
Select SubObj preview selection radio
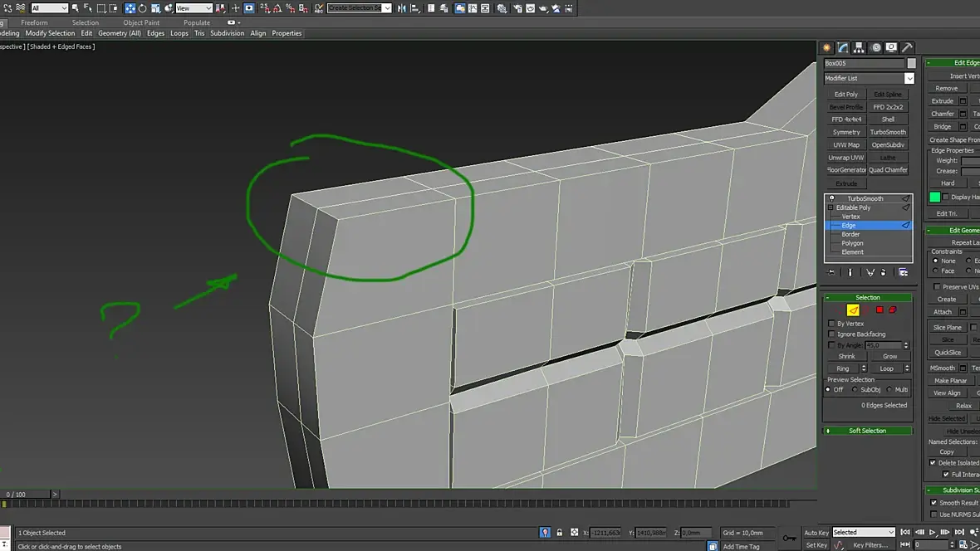[x=855, y=389]
